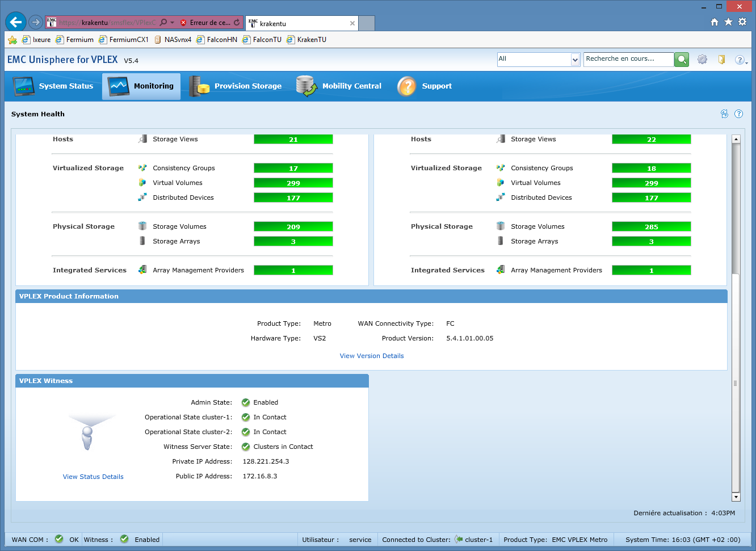
Task: Click the System Health help icon
Action: tap(738, 114)
